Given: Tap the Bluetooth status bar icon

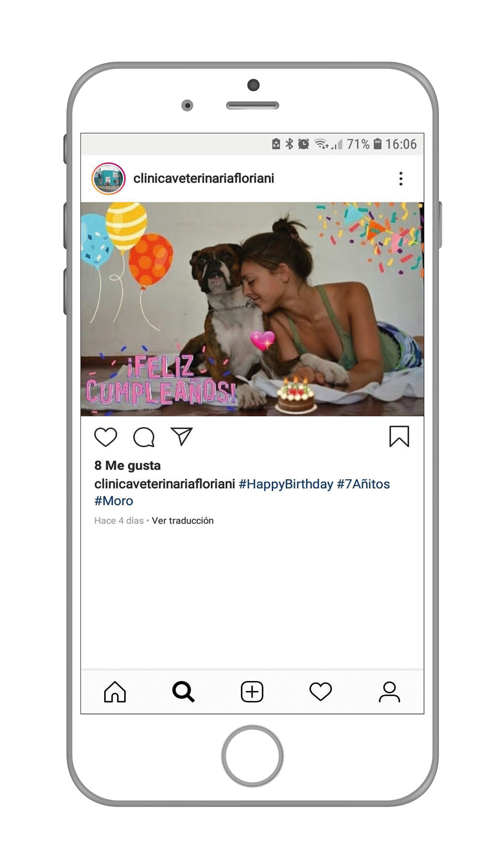Looking at the screenshot, I should 289,144.
